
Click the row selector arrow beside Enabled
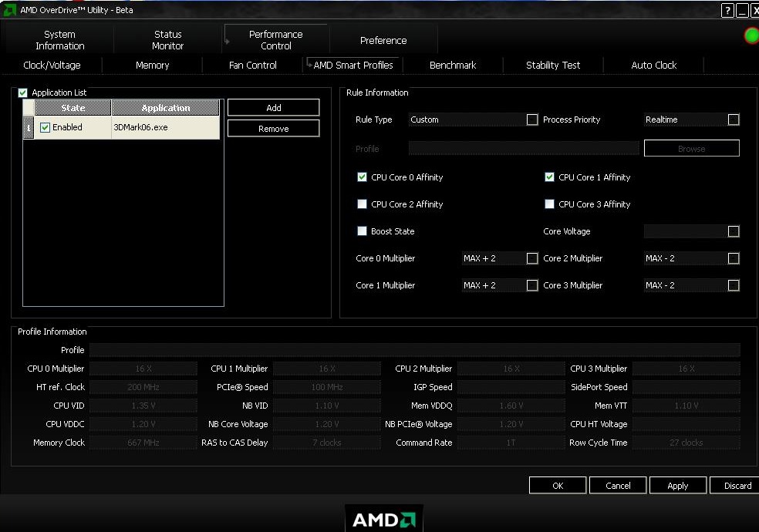click(x=29, y=128)
